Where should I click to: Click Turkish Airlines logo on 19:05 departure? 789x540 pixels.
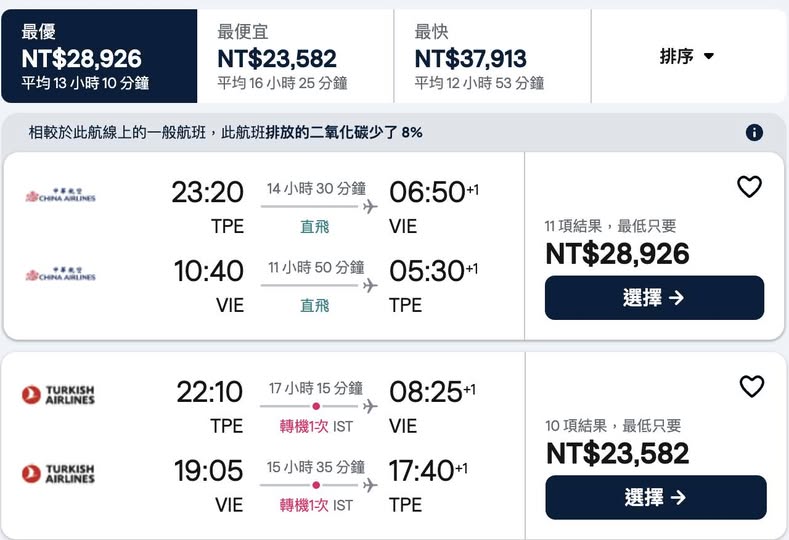click(x=58, y=474)
